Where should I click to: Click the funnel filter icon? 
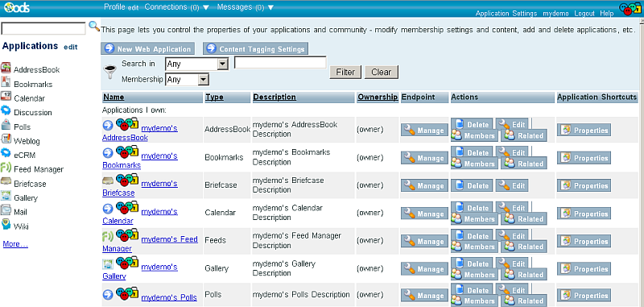tap(109, 72)
